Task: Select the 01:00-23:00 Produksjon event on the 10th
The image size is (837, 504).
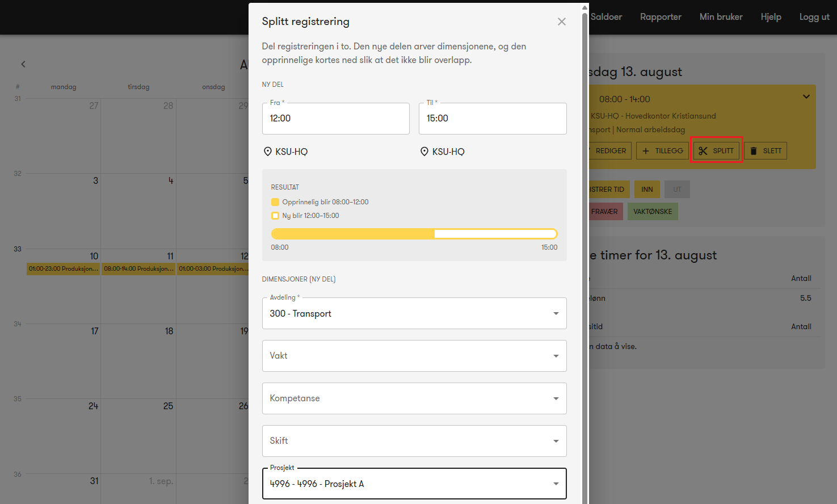Action: pyautogui.click(x=64, y=269)
